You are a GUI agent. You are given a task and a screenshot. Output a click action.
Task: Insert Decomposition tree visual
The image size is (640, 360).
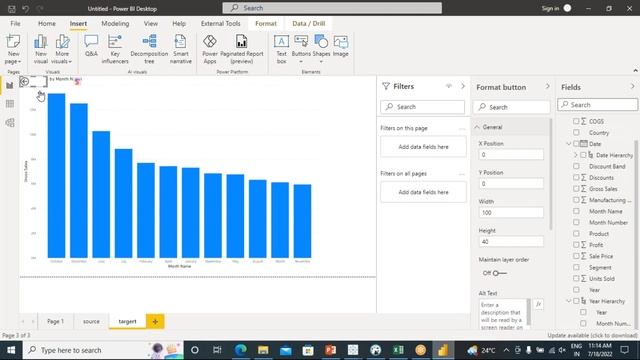(149, 49)
